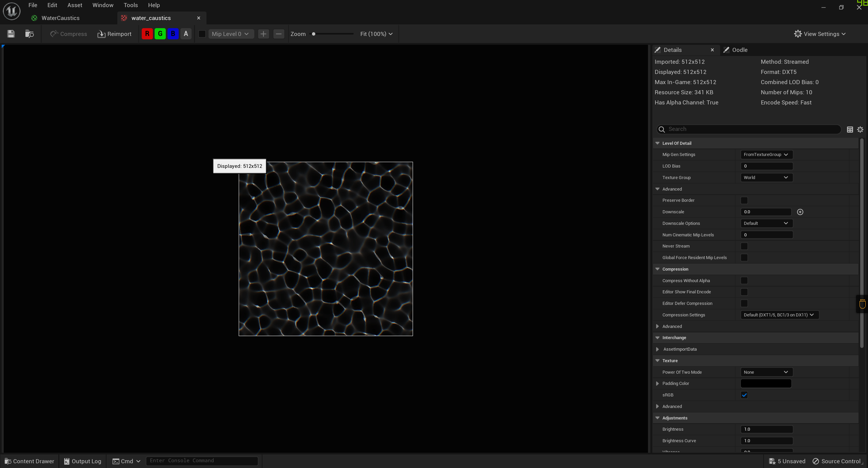Click the 5 Unsaved button
This screenshot has height=468, width=868.
(x=787, y=461)
